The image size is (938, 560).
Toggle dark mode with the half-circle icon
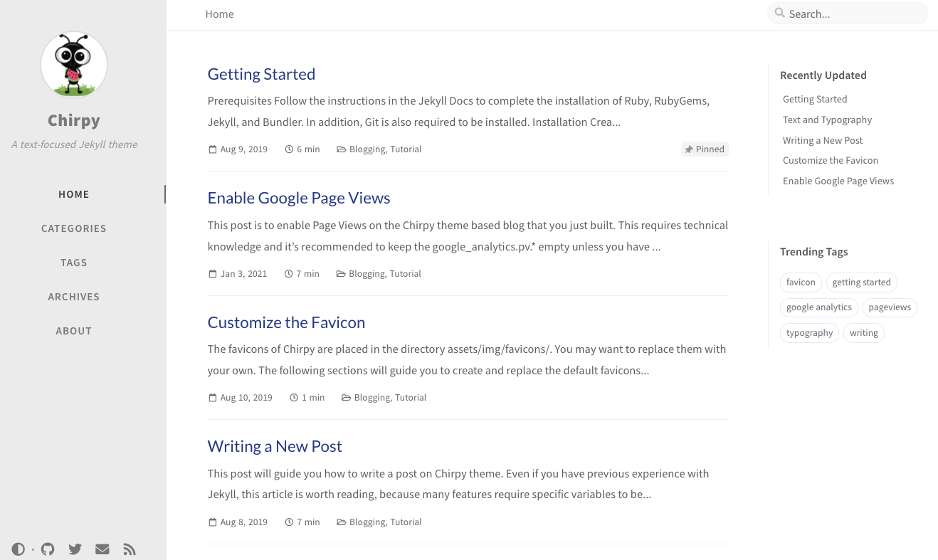(x=18, y=549)
